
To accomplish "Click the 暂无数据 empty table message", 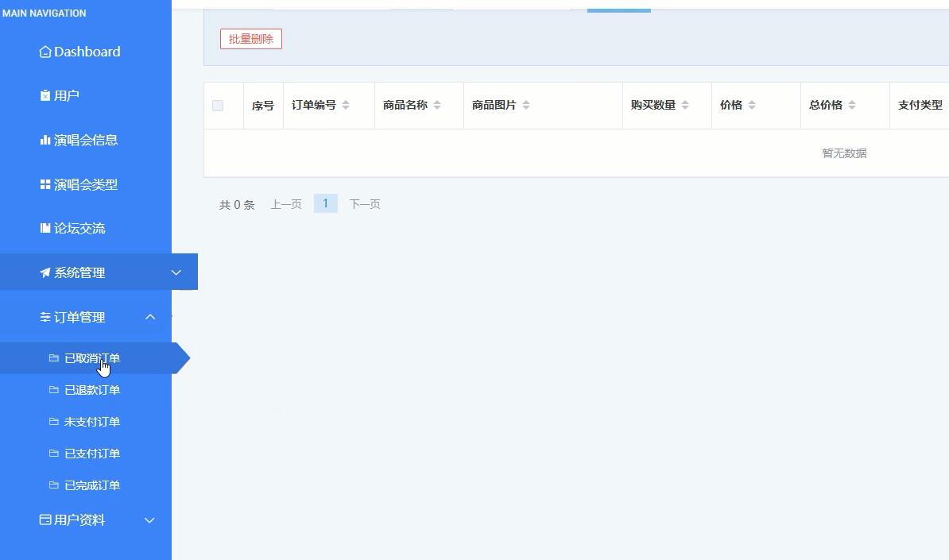I will click(x=844, y=153).
